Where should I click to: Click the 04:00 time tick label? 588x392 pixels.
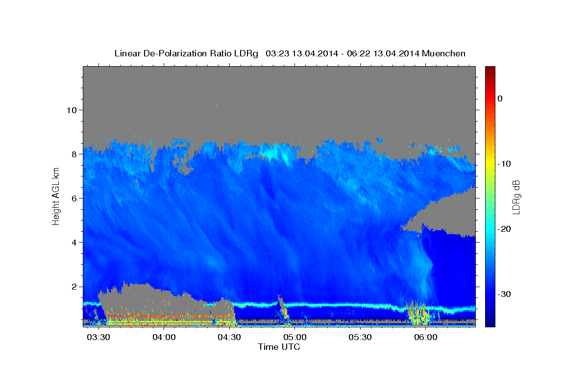click(164, 338)
